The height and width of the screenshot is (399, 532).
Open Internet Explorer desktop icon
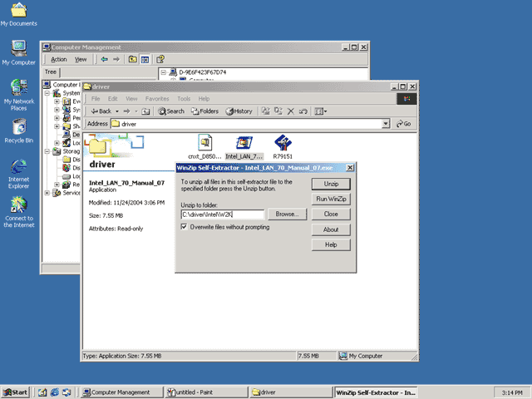point(18,174)
